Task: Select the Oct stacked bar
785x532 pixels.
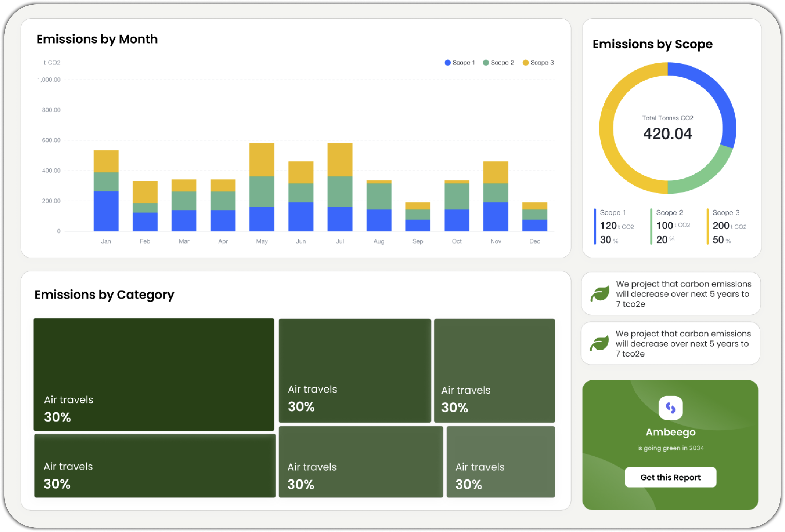Action: pyautogui.click(x=457, y=206)
